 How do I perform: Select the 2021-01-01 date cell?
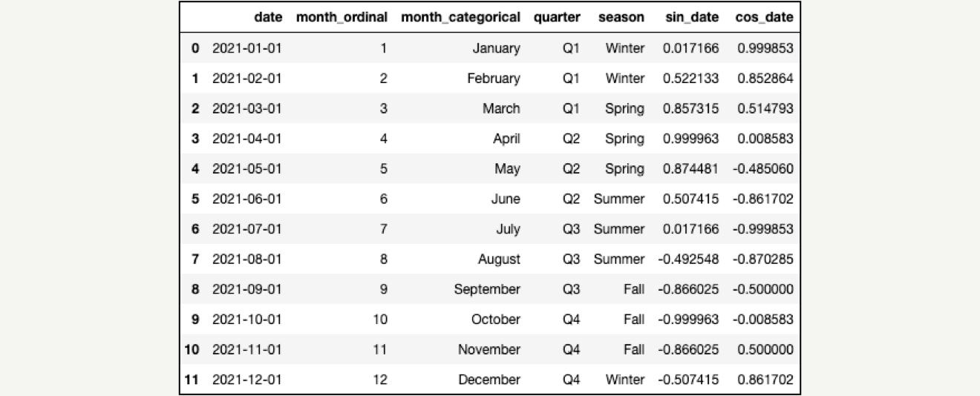pos(247,48)
